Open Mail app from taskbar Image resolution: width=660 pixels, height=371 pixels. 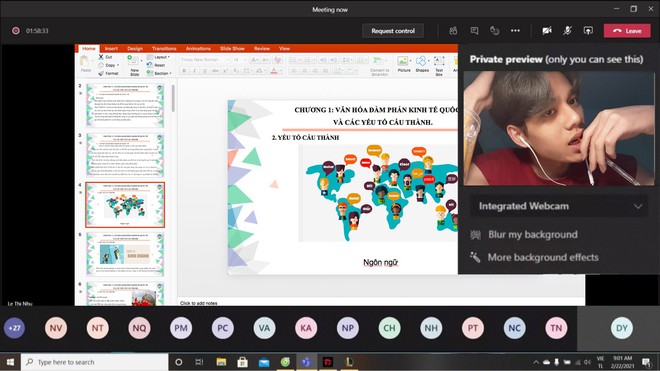[264, 362]
